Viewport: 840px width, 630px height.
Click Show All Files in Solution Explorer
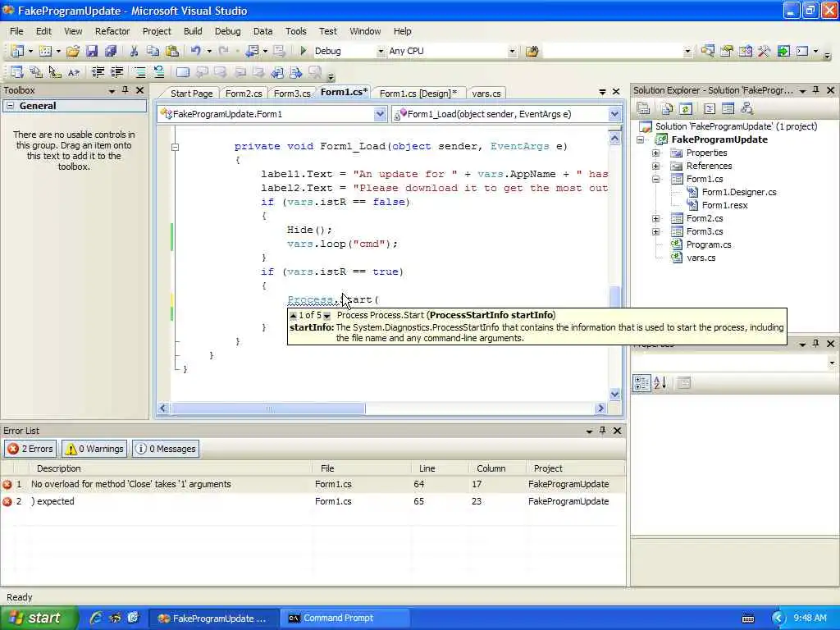[667, 109]
